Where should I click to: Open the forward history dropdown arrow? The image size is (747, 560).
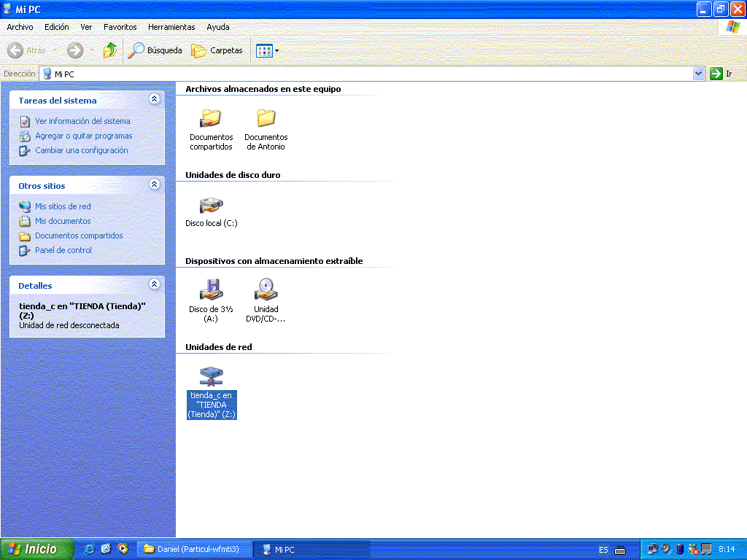click(92, 50)
